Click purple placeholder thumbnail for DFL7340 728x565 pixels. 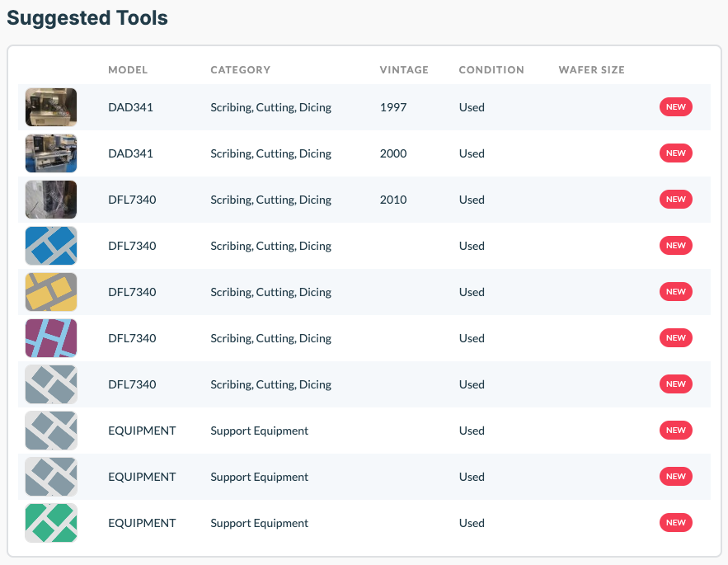point(51,338)
